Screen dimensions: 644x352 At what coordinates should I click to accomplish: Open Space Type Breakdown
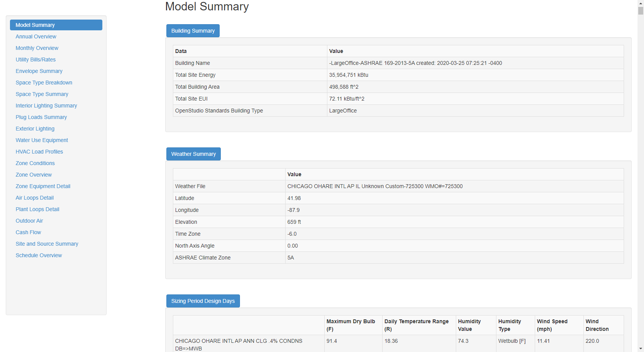click(x=44, y=83)
